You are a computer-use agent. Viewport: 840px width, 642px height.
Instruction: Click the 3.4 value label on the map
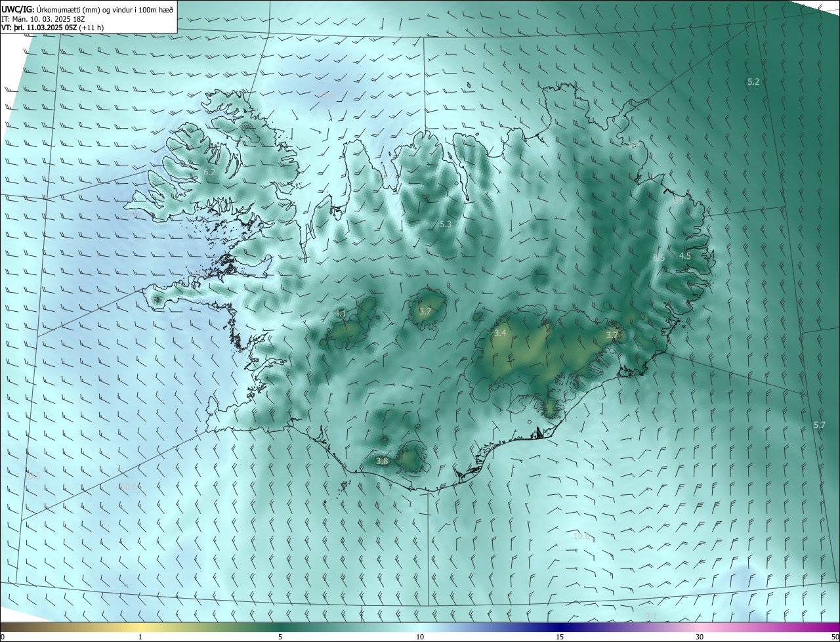click(x=500, y=333)
